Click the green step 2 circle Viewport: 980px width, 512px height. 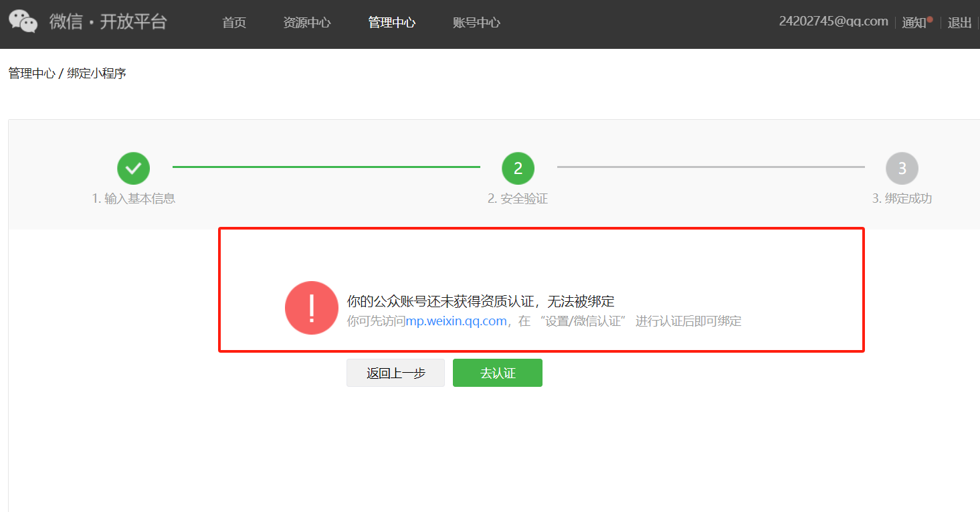point(518,168)
